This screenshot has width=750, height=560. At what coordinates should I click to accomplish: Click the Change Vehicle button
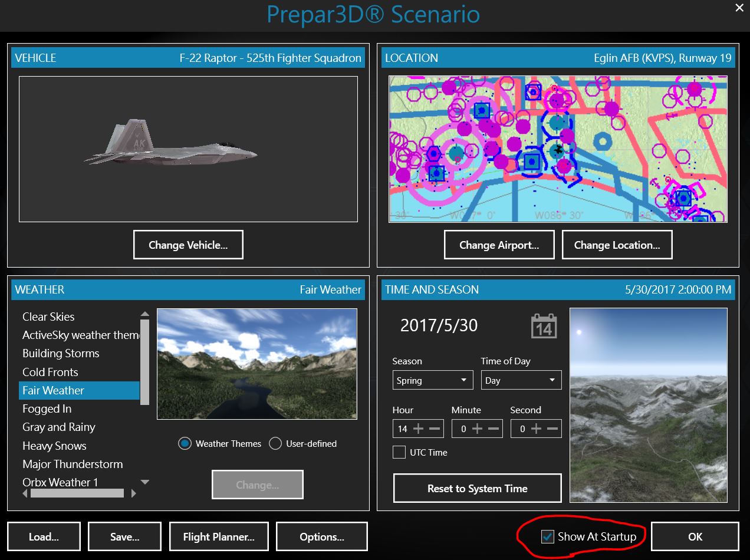188,245
